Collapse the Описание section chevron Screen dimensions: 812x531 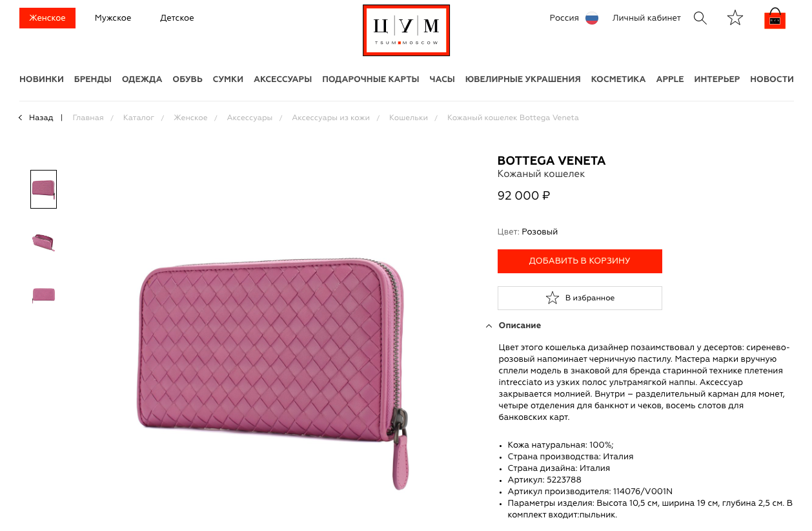pos(489,326)
